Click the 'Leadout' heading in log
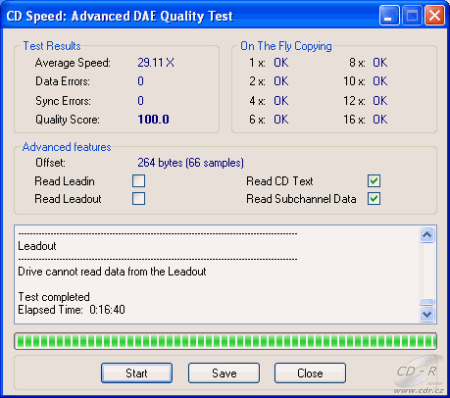This screenshot has height=398, width=450. pyautogui.click(x=37, y=246)
